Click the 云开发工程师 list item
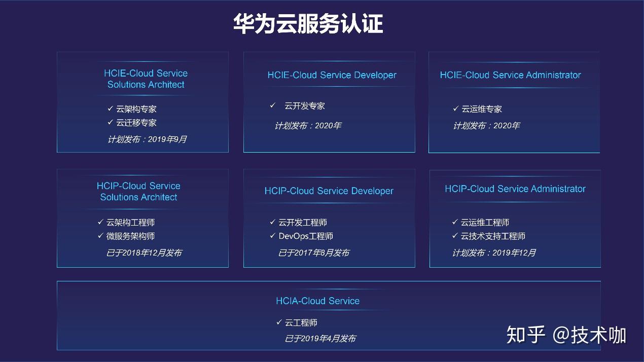Image resolution: width=644 pixels, height=362 pixels. [303, 223]
